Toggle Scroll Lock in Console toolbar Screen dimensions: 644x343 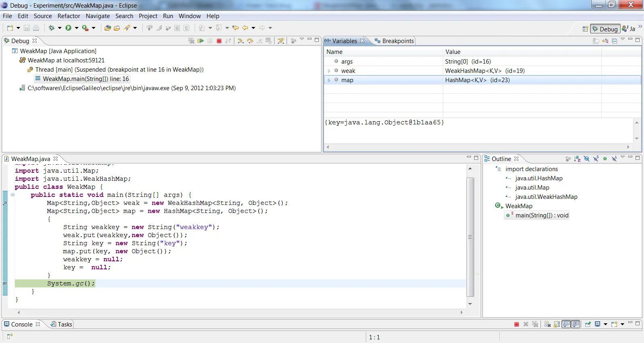557,324
